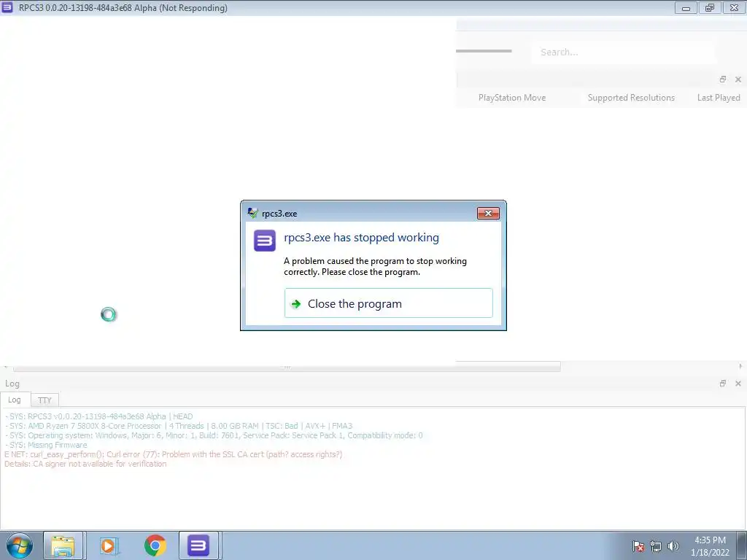Sort by Supported Resolutions column
Viewport: 747px width, 560px height.
(x=631, y=98)
